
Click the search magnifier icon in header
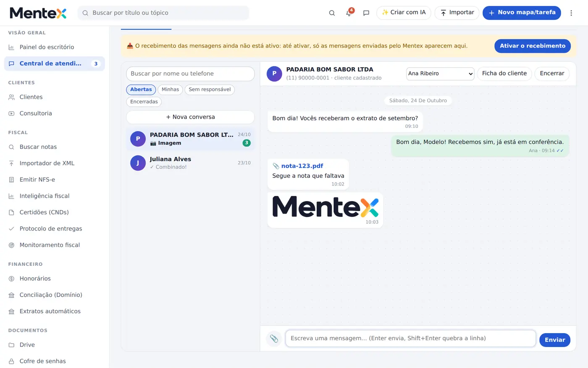click(332, 13)
